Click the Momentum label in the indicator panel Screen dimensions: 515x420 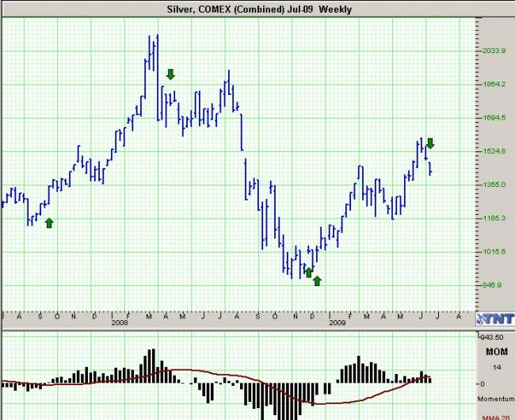(496, 399)
